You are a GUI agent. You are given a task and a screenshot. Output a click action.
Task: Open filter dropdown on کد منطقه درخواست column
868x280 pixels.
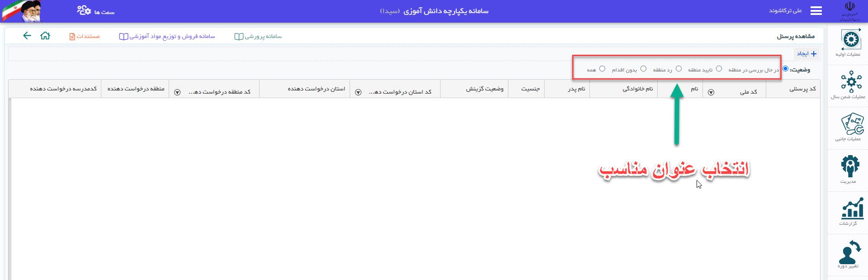tap(177, 92)
